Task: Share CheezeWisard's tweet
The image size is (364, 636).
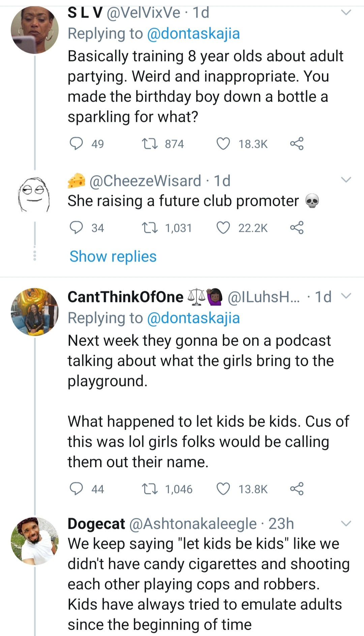Action: [297, 228]
